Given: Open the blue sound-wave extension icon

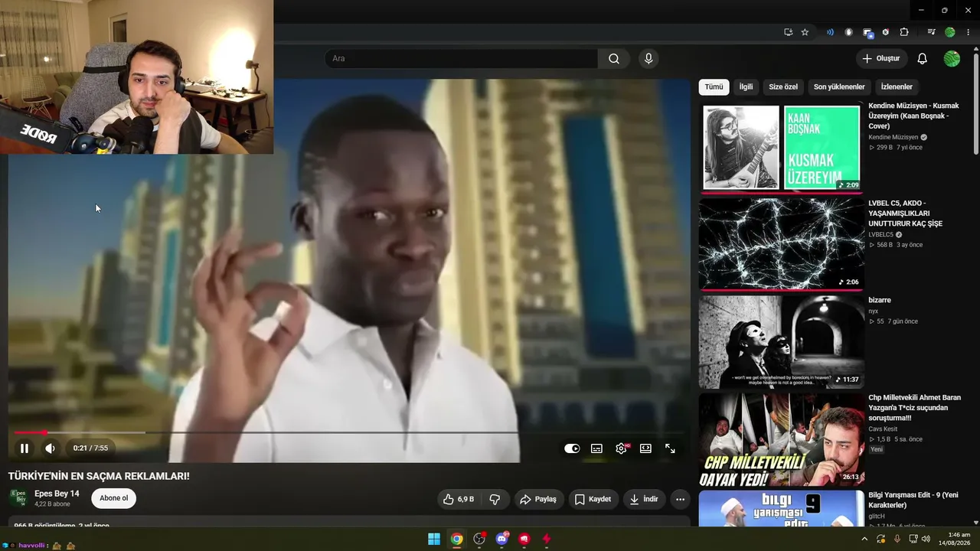Looking at the screenshot, I should tap(830, 32).
